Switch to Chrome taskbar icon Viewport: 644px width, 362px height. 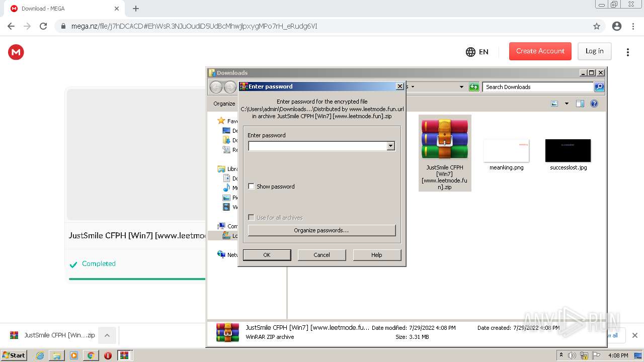tap(91, 355)
